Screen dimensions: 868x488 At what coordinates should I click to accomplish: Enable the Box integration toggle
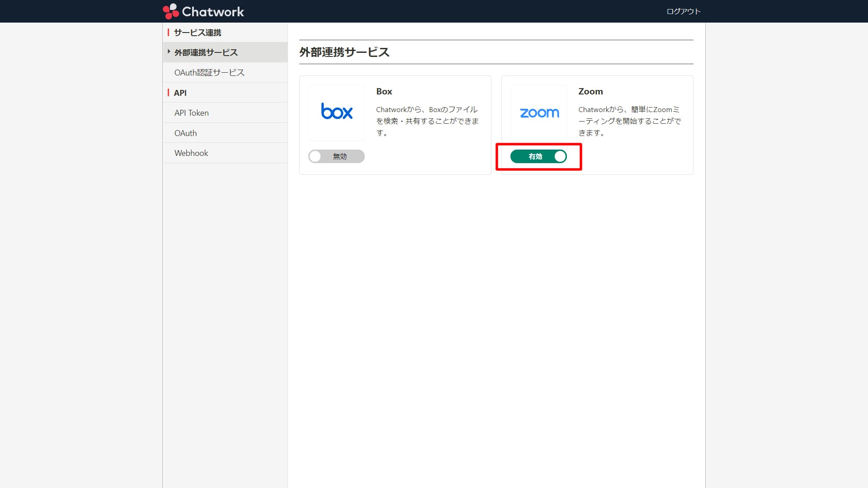tap(336, 156)
